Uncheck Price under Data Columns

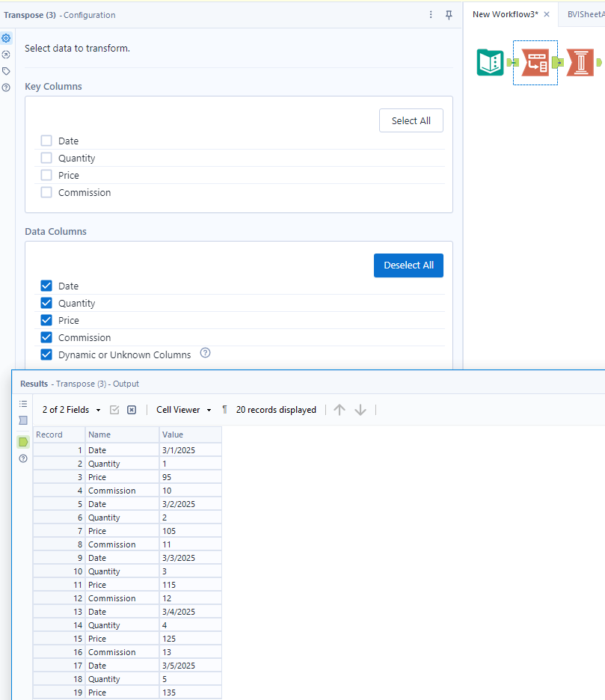[46, 320]
